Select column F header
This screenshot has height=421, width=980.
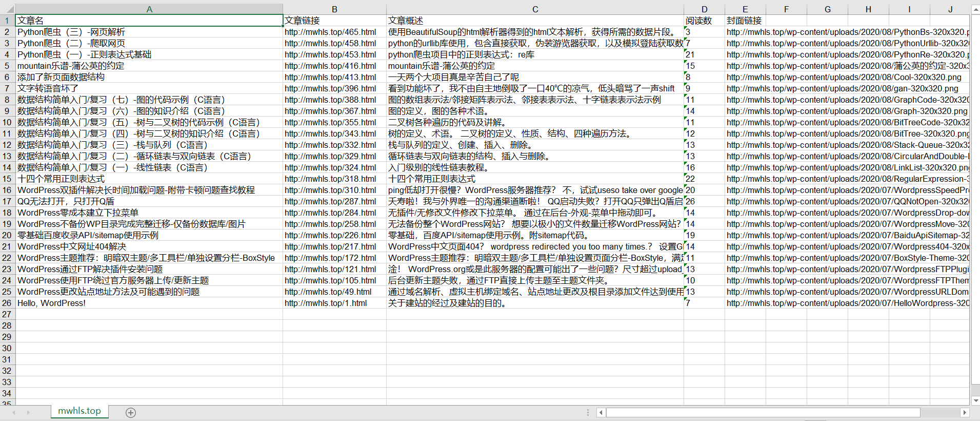pyautogui.click(x=786, y=9)
